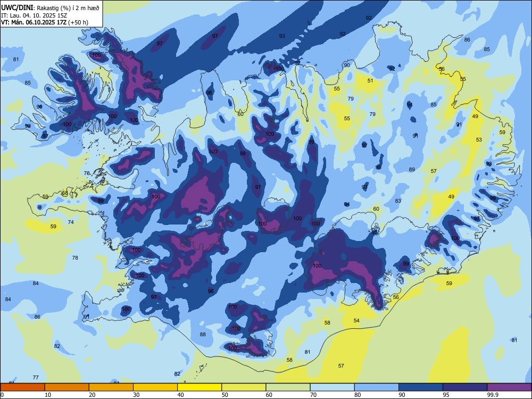
Task: Click the pale yellow 50–60 legend swatch
Action: [x=244, y=387]
